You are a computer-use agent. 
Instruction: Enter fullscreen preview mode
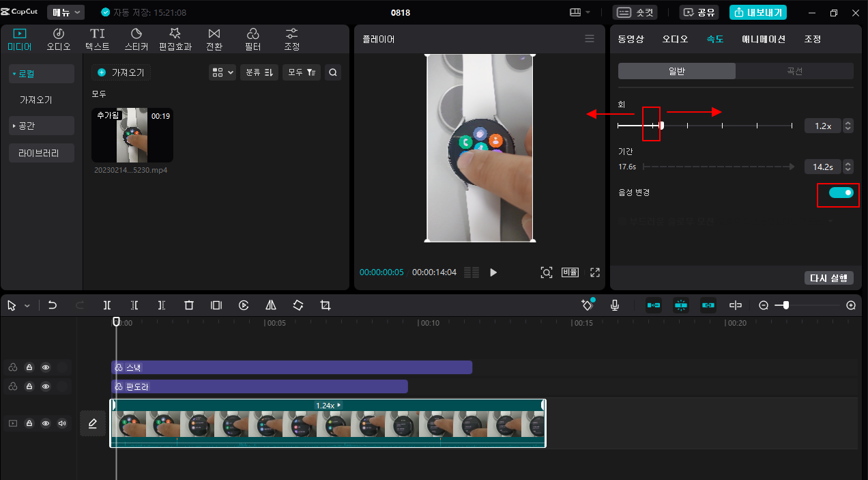[595, 272]
